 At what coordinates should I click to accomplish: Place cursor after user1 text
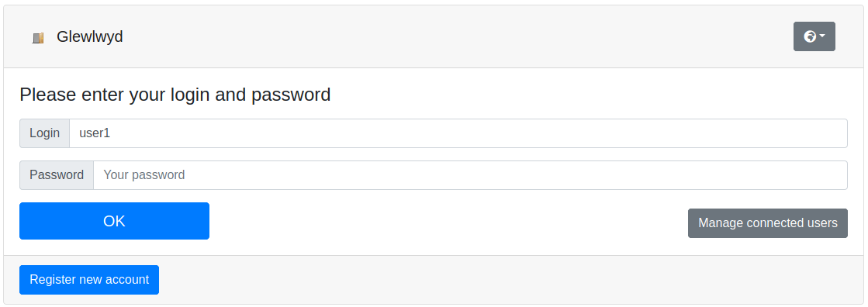[x=112, y=133]
